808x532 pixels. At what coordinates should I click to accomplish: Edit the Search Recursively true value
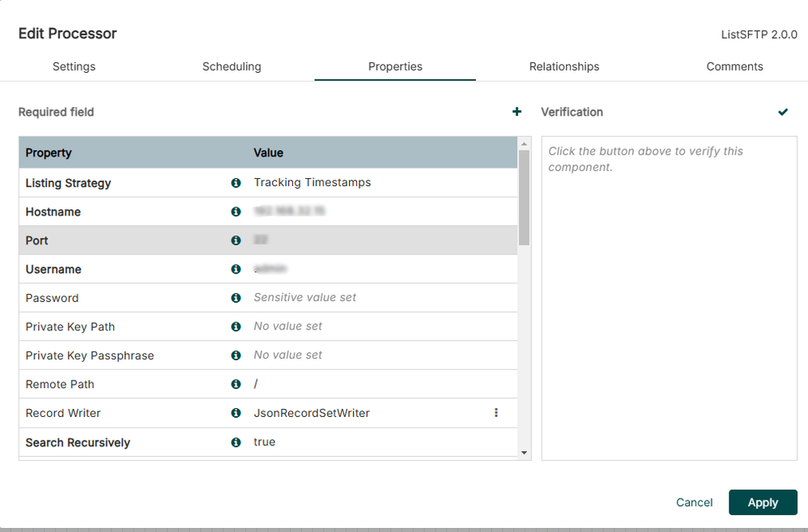tap(265, 442)
